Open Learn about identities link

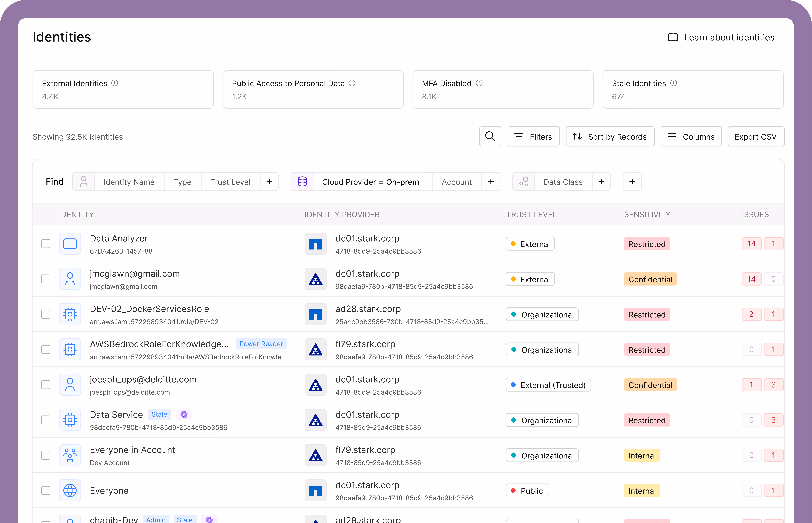(x=721, y=37)
